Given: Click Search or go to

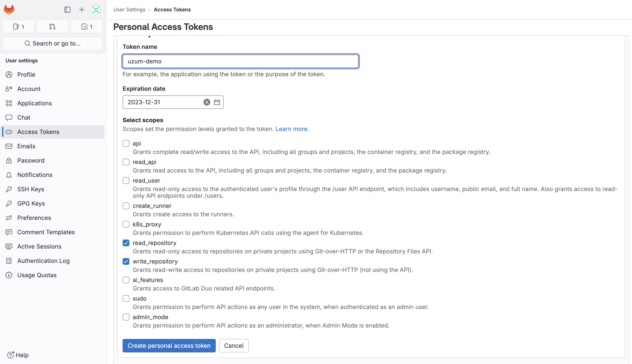Looking at the screenshot, I should [x=52, y=43].
